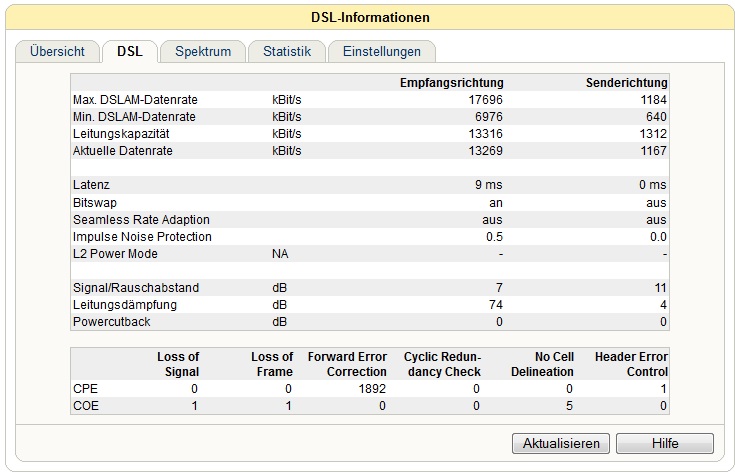Go to the Statistik tab
Viewport: 735px width, 472px height.
pyautogui.click(x=287, y=51)
